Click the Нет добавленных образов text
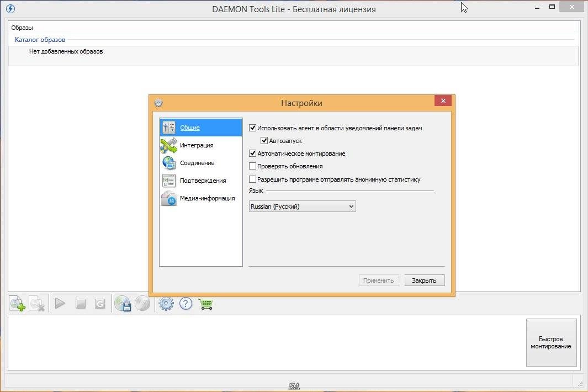Image resolution: width=588 pixels, height=392 pixels. pos(67,51)
